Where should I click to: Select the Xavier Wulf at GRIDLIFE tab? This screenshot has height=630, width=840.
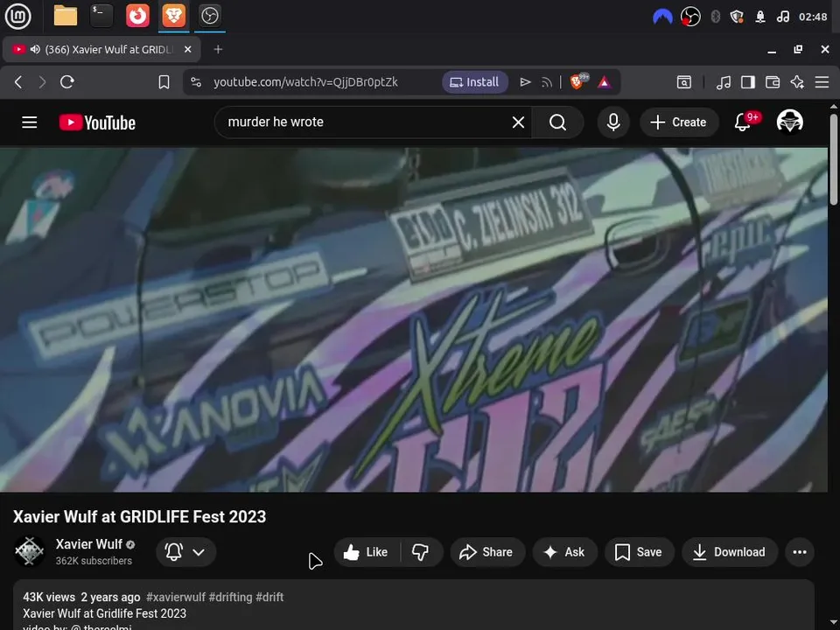click(x=101, y=49)
